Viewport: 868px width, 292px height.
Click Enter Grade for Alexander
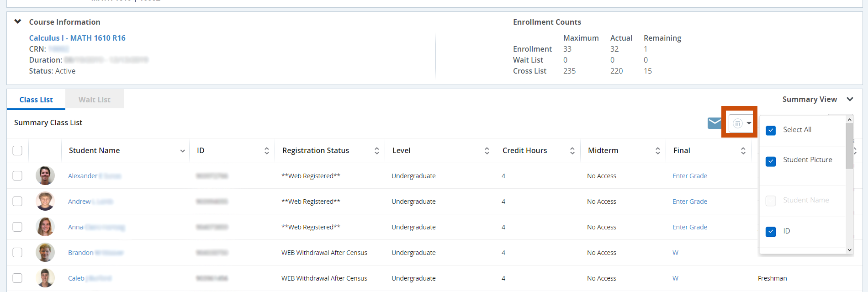pyautogui.click(x=689, y=176)
